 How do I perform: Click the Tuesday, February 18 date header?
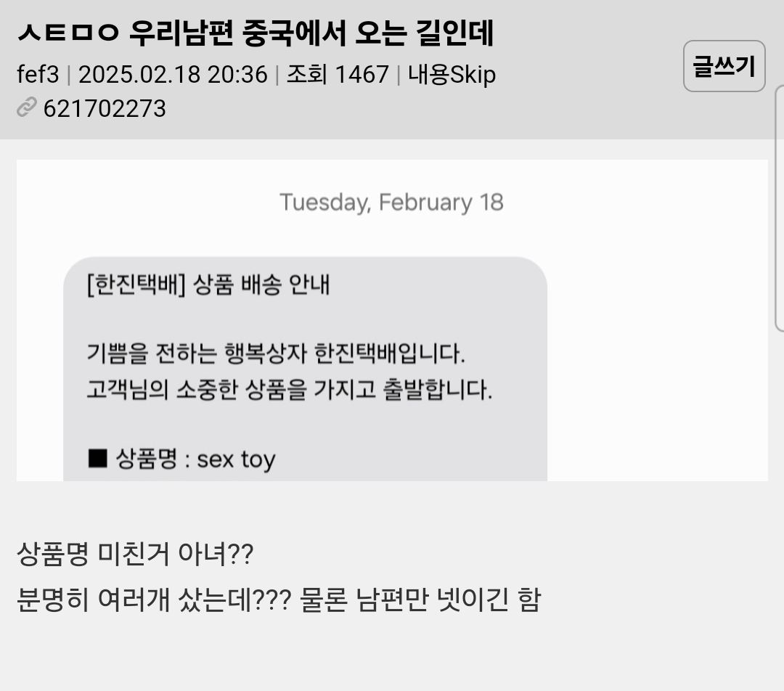point(391,202)
